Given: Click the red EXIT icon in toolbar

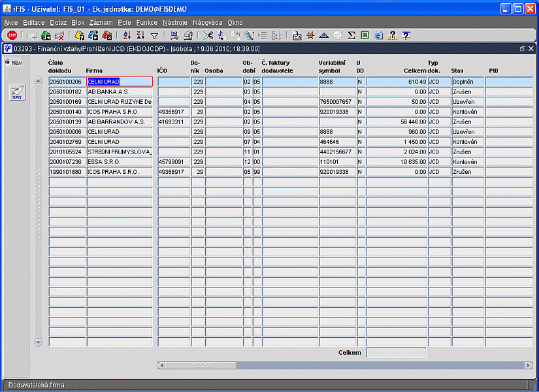Looking at the screenshot, I should 12,35.
